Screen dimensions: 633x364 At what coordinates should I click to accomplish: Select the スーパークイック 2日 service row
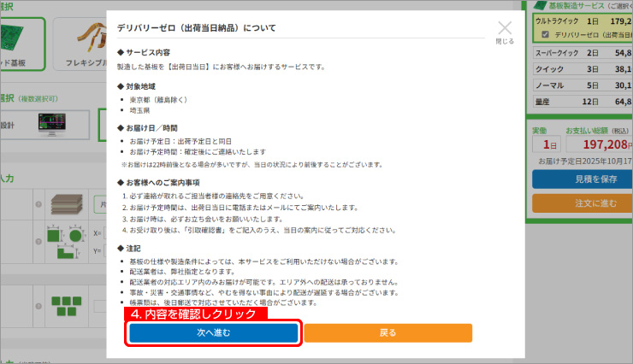(581, 52)
